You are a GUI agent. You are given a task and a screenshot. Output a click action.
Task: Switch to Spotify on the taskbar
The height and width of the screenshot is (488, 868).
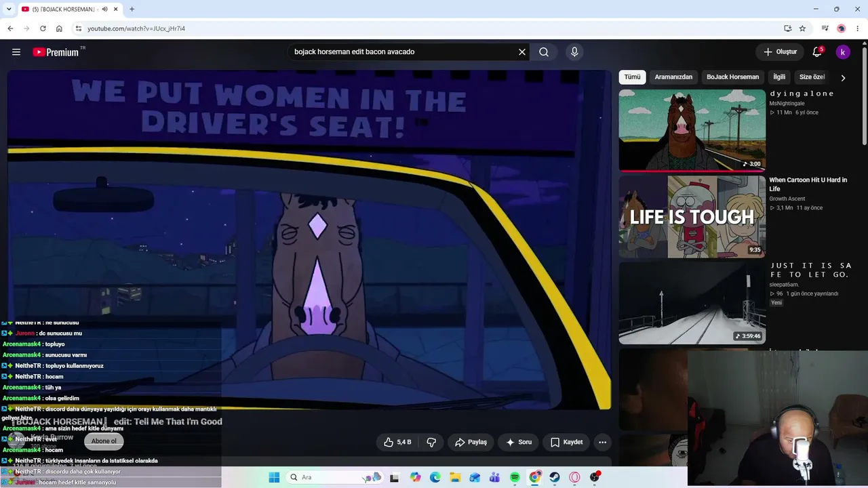pos(515,477)
